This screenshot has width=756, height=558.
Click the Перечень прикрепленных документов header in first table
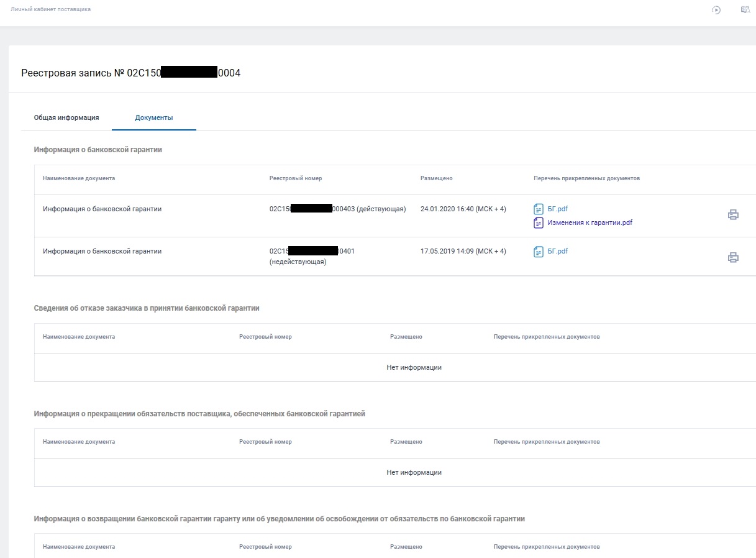(x=586, y=178)
